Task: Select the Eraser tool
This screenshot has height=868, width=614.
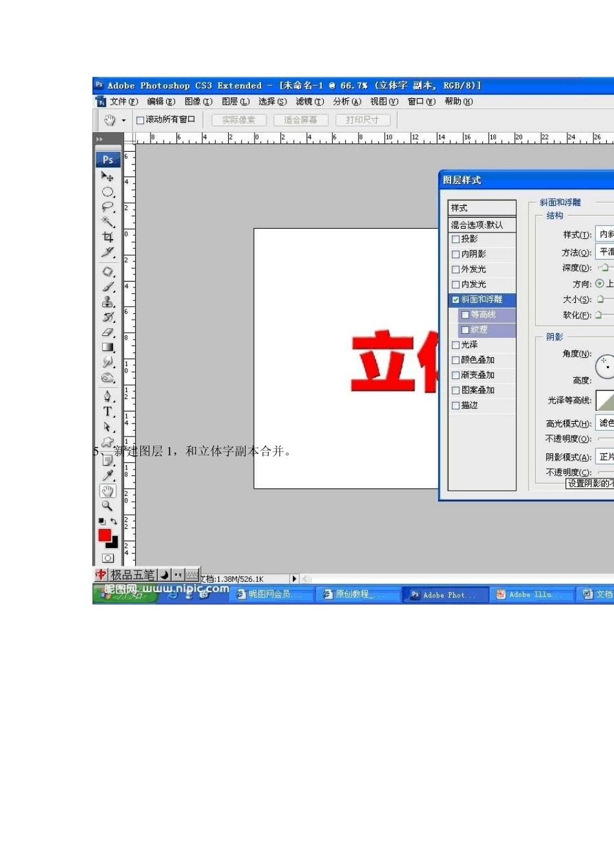Action: click(x=107, y=332)
